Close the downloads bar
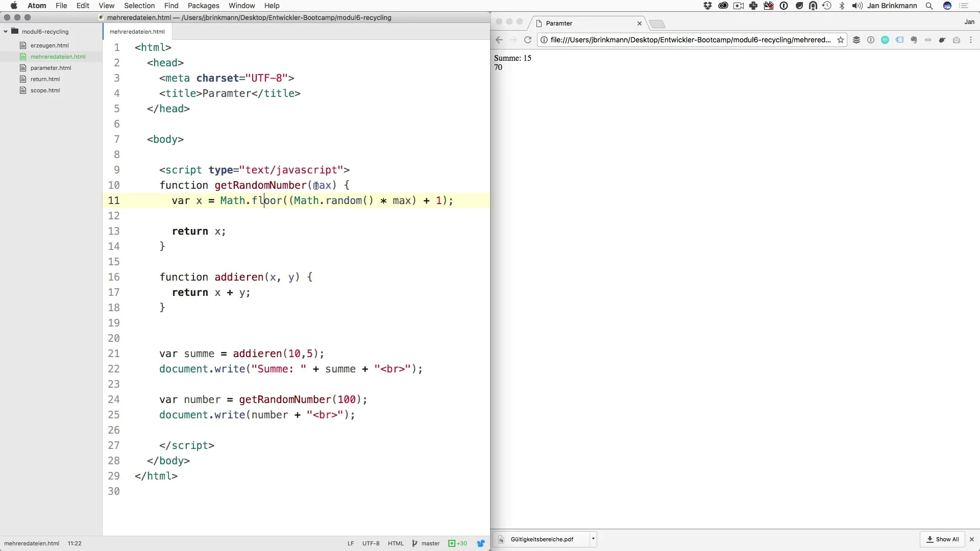Screen dimensions: 980x551 click(x=972, y=539)
